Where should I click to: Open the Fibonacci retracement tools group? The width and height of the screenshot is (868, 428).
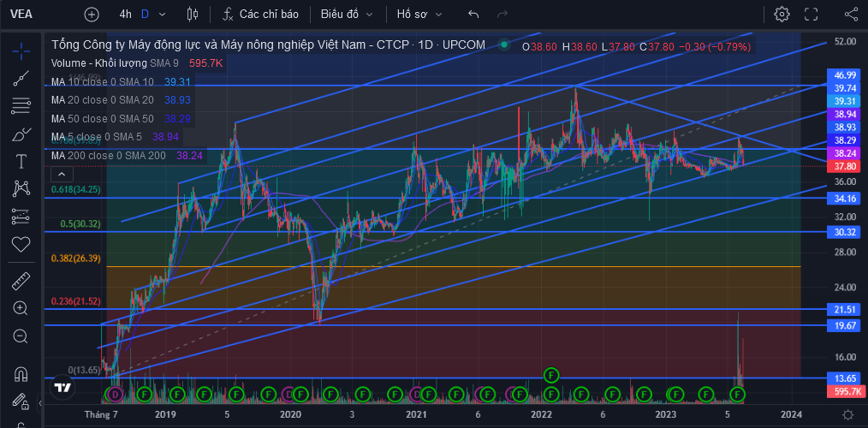click(x=21, y=105)
